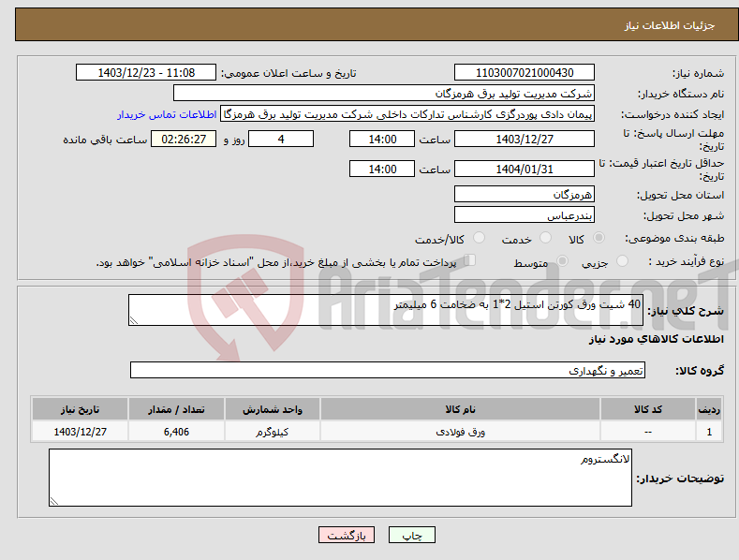The image size is (739, 560).
Task: Click the ردیف column header
Action: [x=709, y=409]
